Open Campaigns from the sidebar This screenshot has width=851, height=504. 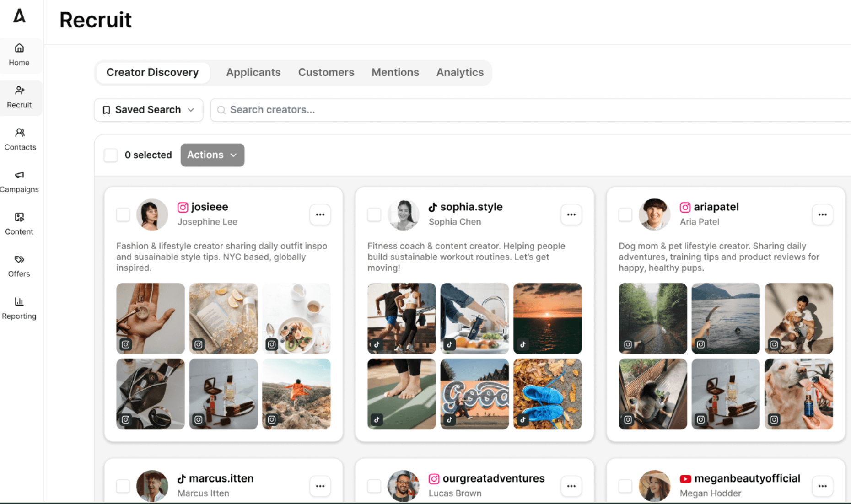click(19, 182)
